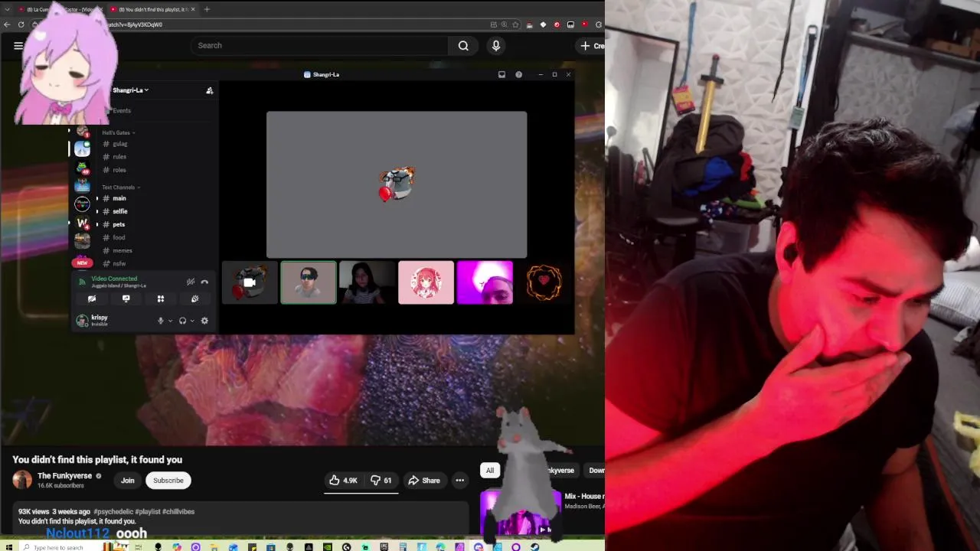Open the Mix - House recommended thumbnail
980x551 pixels.
tap(521, 511)
